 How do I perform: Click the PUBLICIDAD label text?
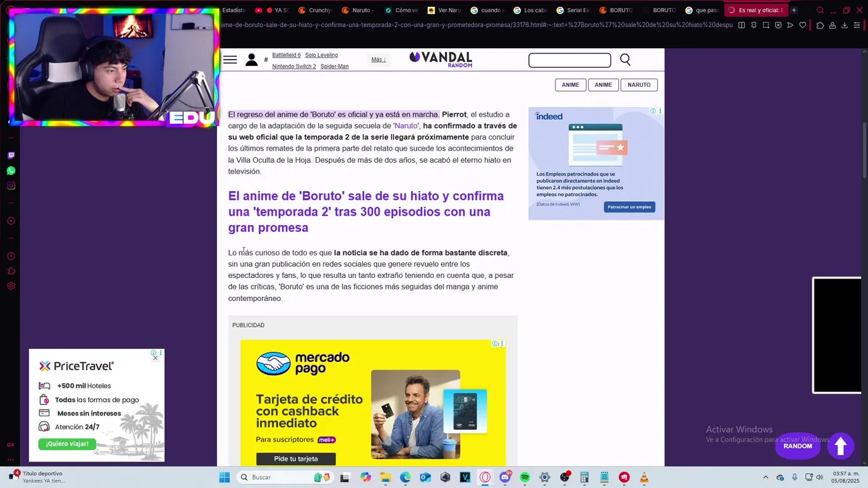[x=248, y=325]
